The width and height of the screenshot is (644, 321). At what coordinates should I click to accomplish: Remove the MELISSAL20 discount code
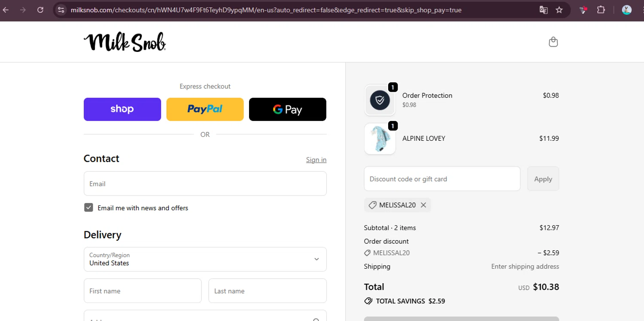coord(423,205)
